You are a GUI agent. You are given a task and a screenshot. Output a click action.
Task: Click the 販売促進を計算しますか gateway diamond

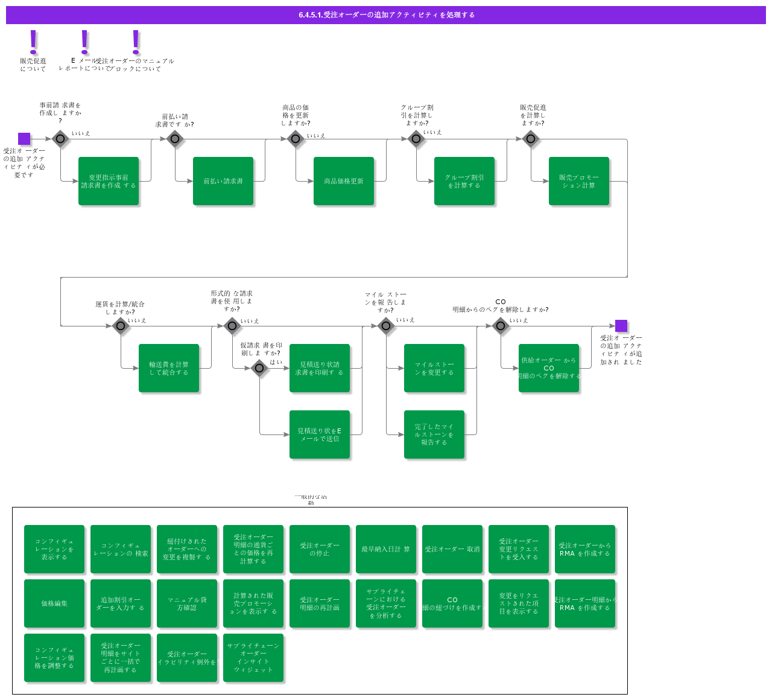click(x=531, y=139)
